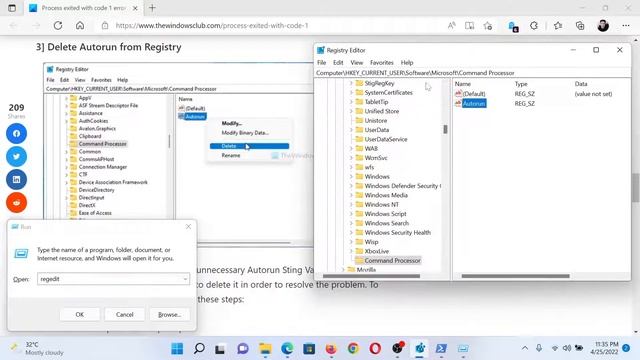Image resolution: width=640 pixels, height=360 pixels.
Task: Open Opera browser from taskbar
Action: tap(375, 349)
